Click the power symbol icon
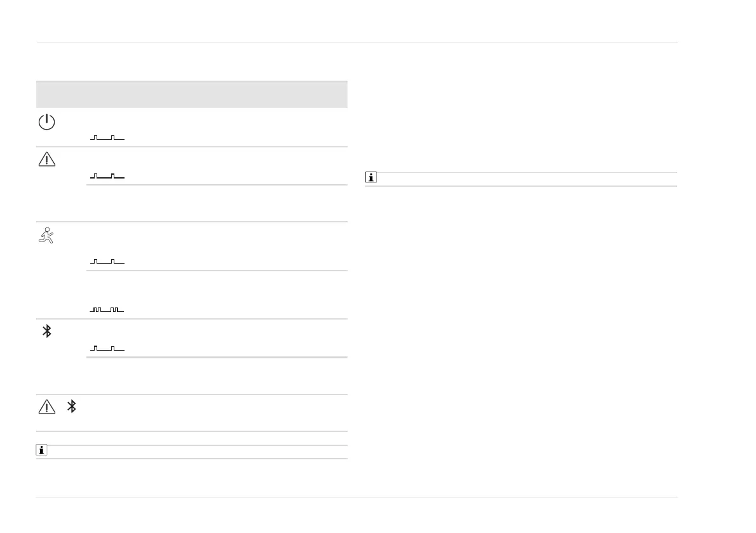 click(47, 122)
